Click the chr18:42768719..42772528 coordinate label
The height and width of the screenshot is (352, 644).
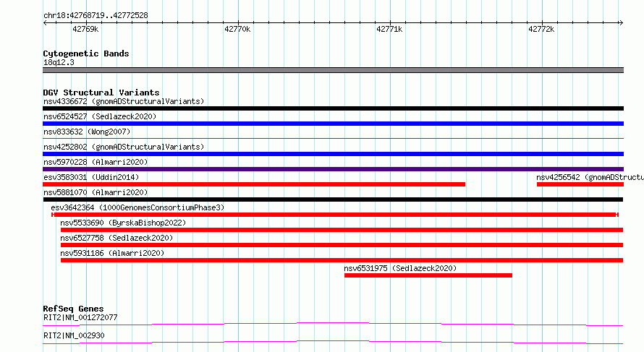pos(96,16)
